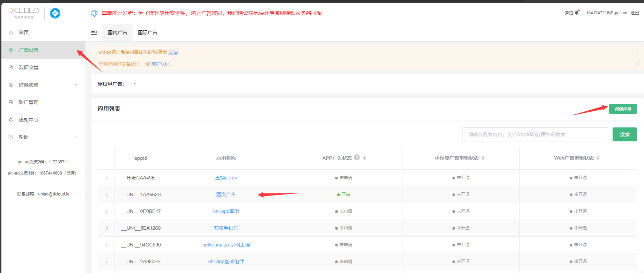Screen dimensions: 644x273
Task: Focus the Appid and app name search field
Action: pyautogui.click(x=536, y=134)
